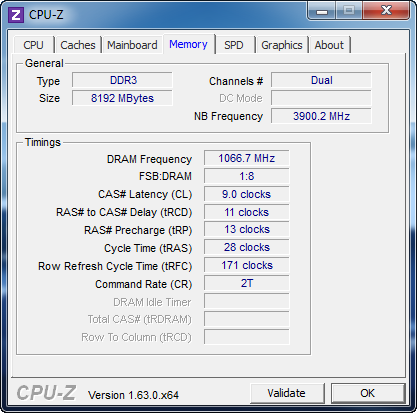Click the CPU-Z purple Z title icon
This screenshot has width=417, height=413.
coord(16,15)
